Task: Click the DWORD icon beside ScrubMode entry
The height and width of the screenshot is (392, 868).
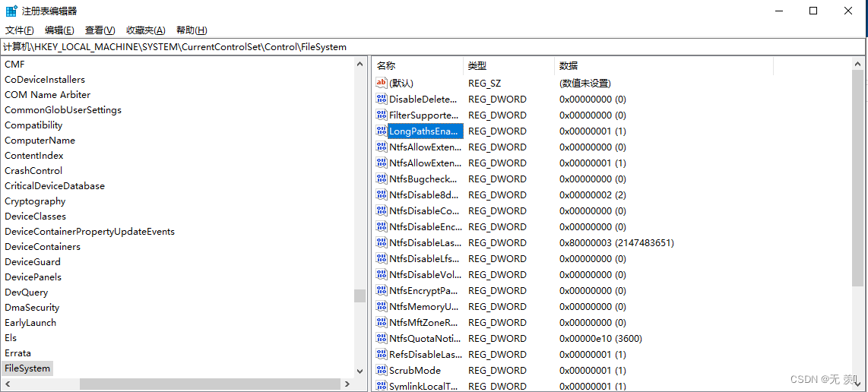Action: pyautogui.click(x=382, y=370)
